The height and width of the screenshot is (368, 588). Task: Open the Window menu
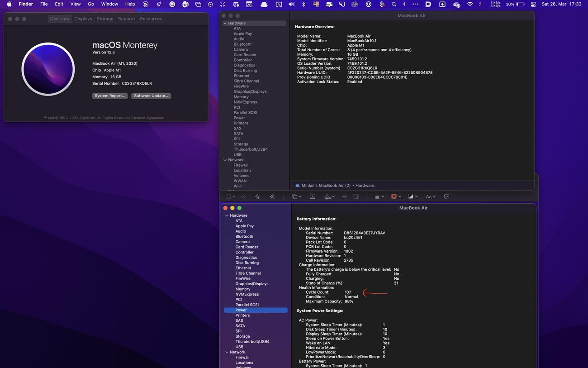click(x=109, y=4)
